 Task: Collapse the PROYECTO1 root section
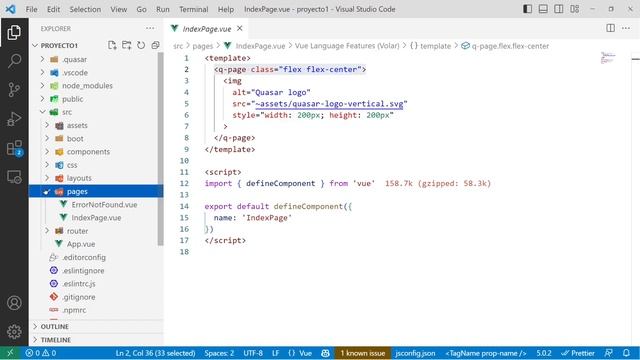[59, 45]
